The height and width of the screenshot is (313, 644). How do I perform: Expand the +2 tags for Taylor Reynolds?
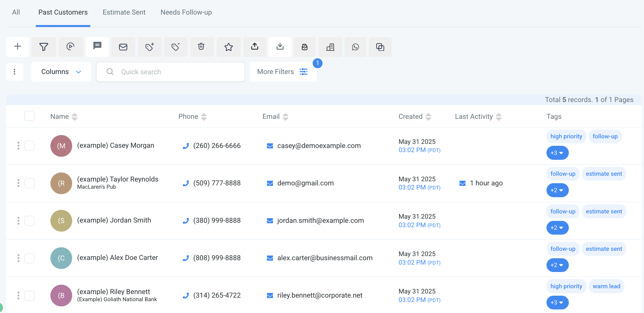[x=557, y=190]
